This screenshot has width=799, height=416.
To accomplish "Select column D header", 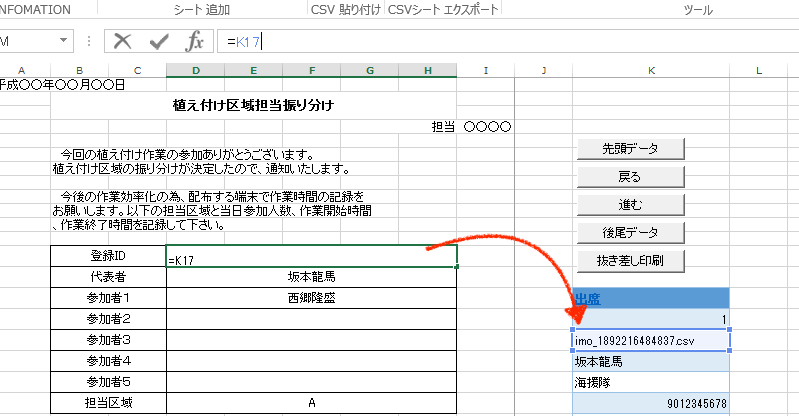I will click(x=195, y=70).
